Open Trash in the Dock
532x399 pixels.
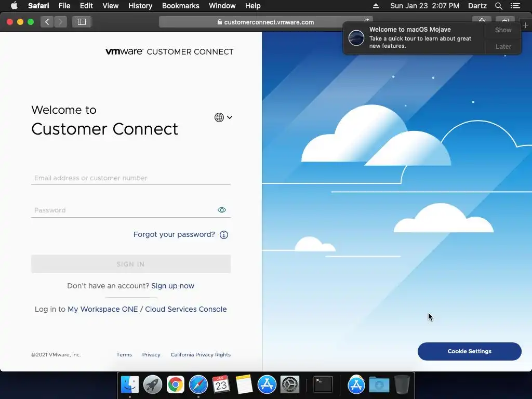point(402,385)
